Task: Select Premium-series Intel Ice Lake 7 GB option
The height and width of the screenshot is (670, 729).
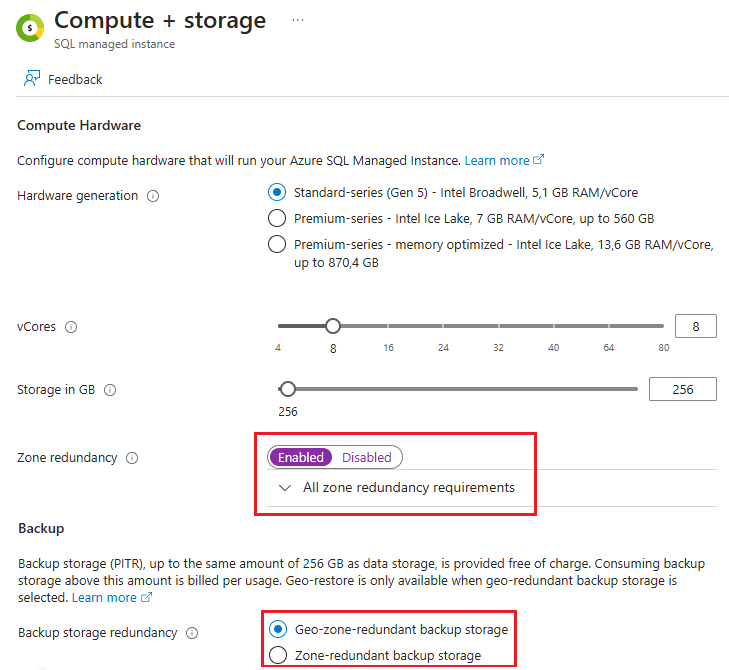Action: (x=277, y=219)
